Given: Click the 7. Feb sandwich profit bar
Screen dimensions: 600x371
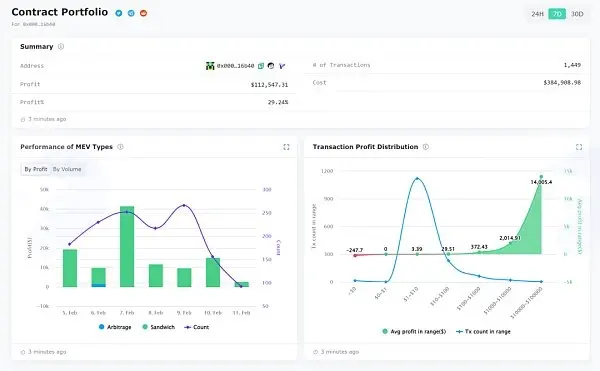Looking at the screenshot, I should (127, 247).
